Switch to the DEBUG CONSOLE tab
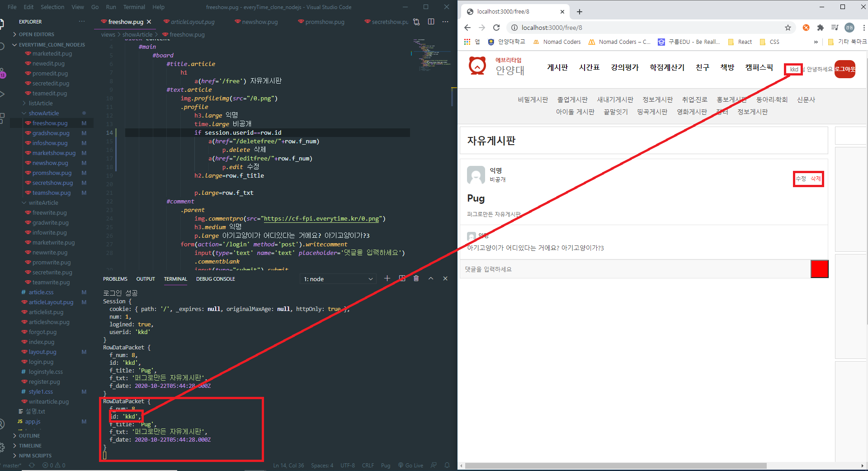The image size is (868, 471). click(x=215, y=279)
